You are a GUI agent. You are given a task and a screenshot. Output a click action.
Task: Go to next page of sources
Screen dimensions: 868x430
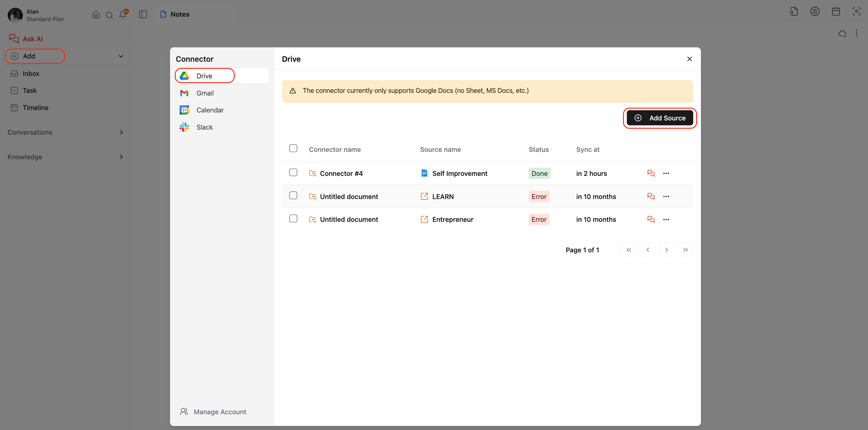667,250
